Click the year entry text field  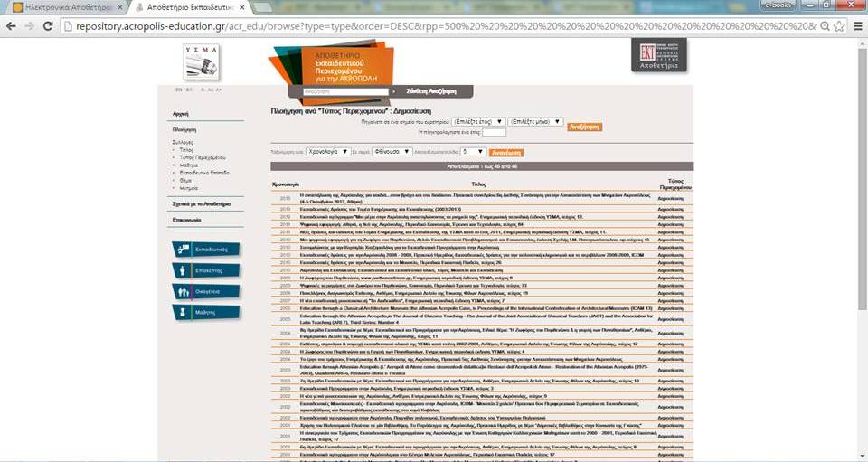[494, 132]
